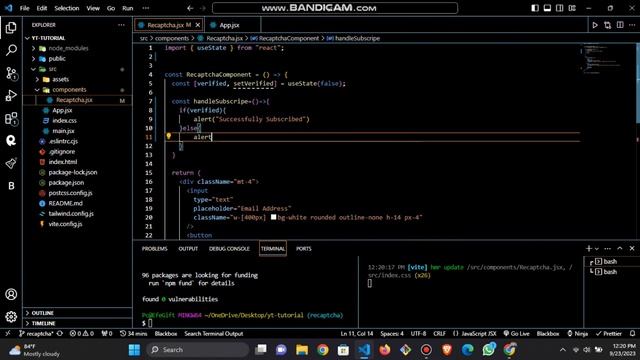The width and height of the screenshot is (640, 360).
Task: Go back with the navigation arrow
Action: (190, 8)
